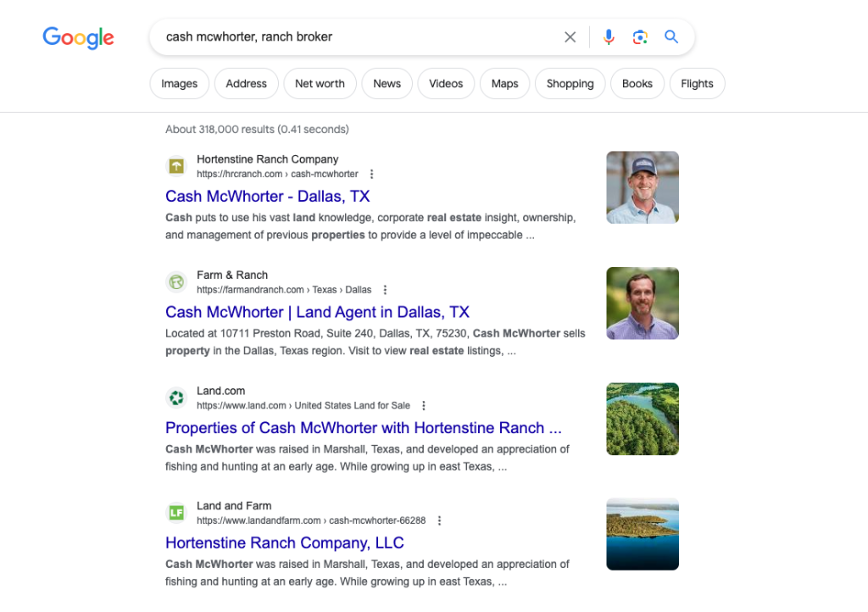Open Properties of Cash McWhorter listing

click(x=363, y=428)
